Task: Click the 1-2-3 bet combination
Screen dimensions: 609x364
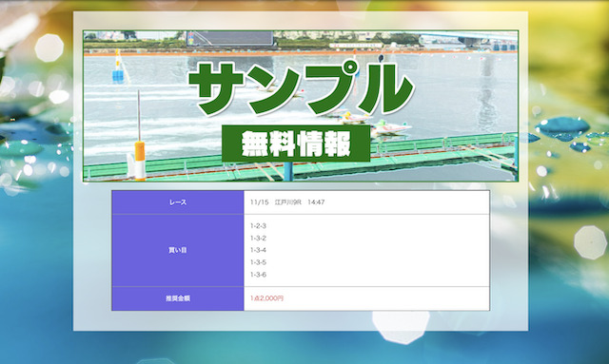Action: click(x=258, y=226)
